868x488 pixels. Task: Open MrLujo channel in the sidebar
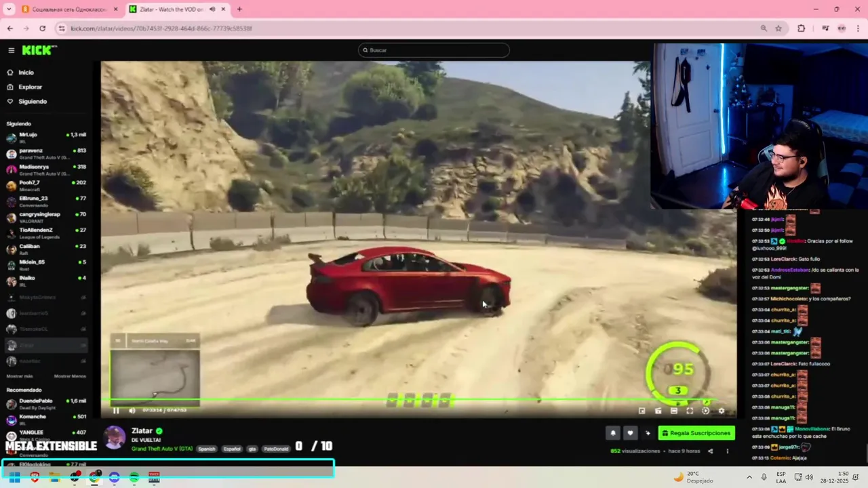click(x=46, y=138)
